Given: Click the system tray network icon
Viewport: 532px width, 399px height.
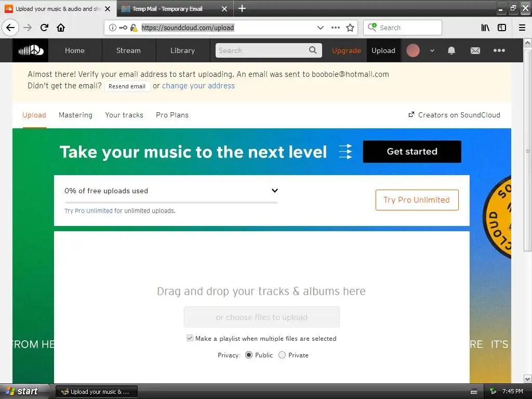Looking at the screenshot, I should (x=493, y=392).
